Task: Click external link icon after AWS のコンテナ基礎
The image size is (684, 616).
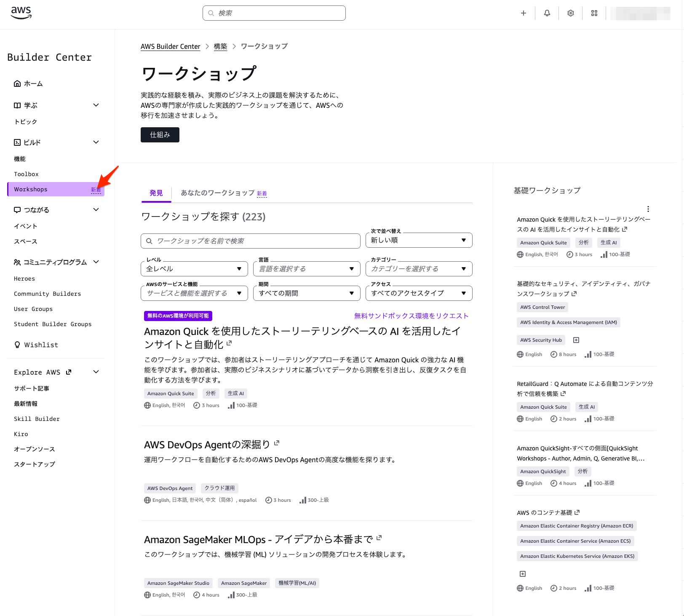Action: 577,512
